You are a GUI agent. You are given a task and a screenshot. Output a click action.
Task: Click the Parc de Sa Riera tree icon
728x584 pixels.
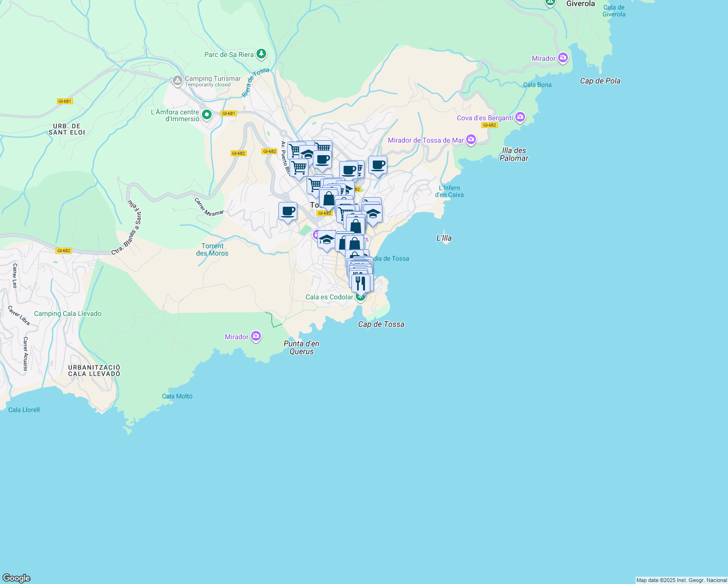[261, 54]
